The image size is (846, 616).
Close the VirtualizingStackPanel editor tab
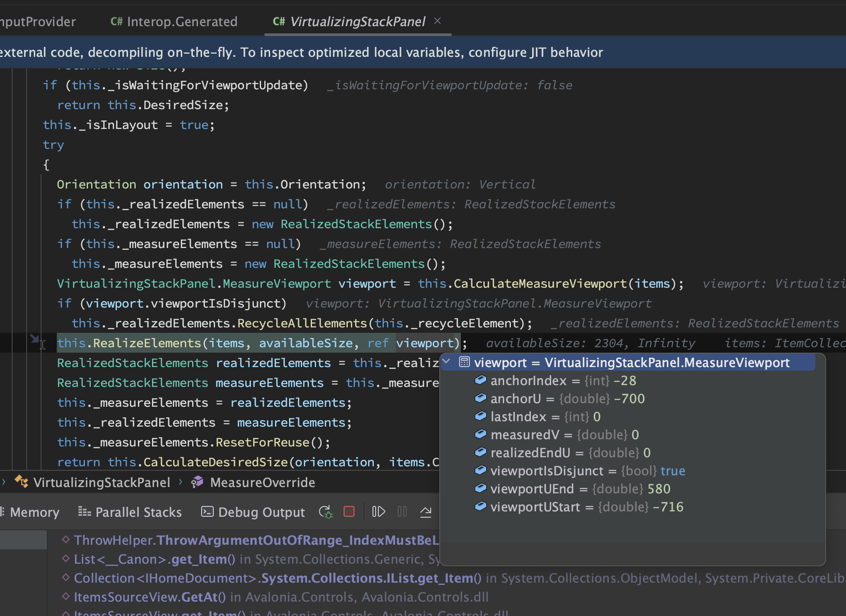(x=437, y=21)
